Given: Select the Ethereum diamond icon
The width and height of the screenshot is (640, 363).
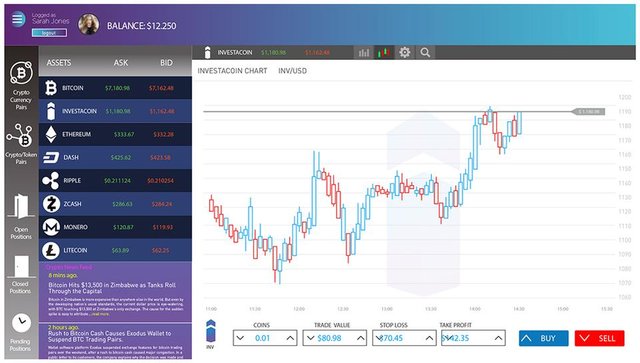Looking at the screenshot, I should pyautogui.click(x=51, y=134).
